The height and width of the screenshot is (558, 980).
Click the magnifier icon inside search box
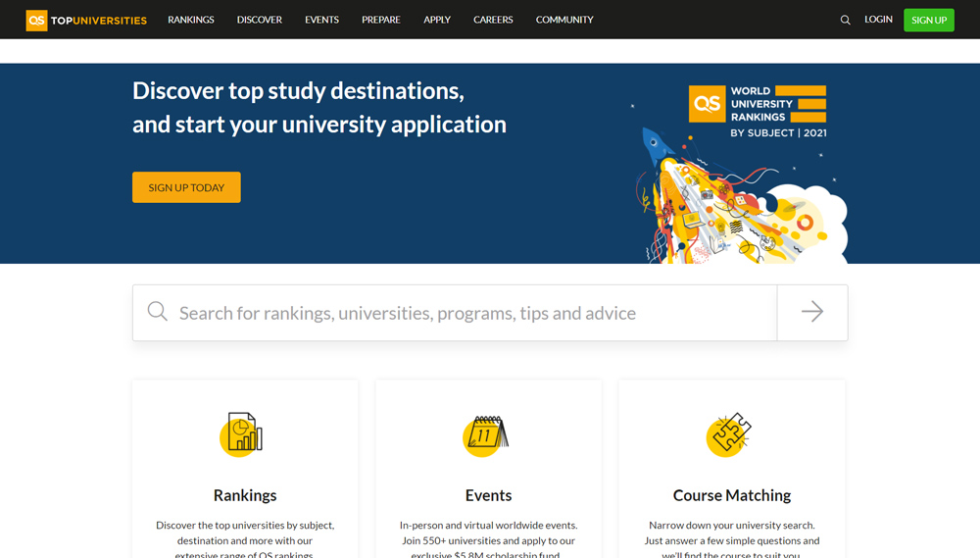click(158, 311)
